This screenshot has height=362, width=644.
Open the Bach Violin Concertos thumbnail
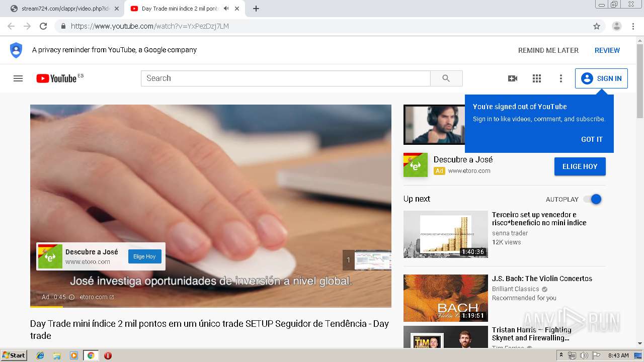tap(446, 298)
